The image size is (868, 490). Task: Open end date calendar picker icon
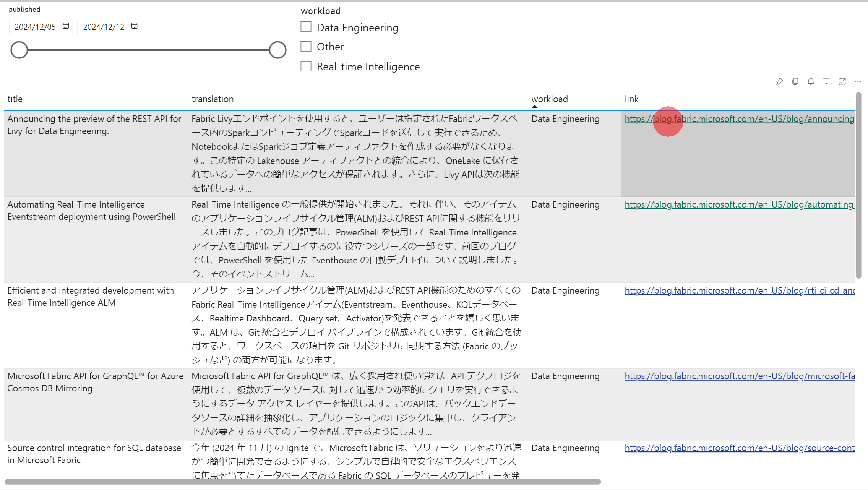134,26
